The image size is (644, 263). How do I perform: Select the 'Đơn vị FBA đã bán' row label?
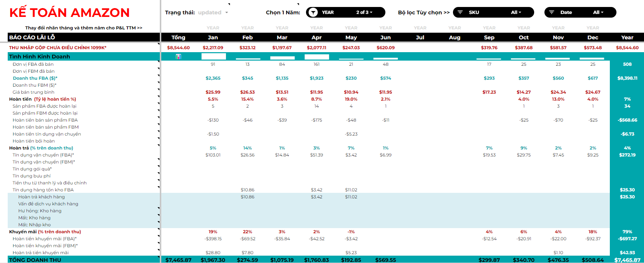tap(33, 64)
